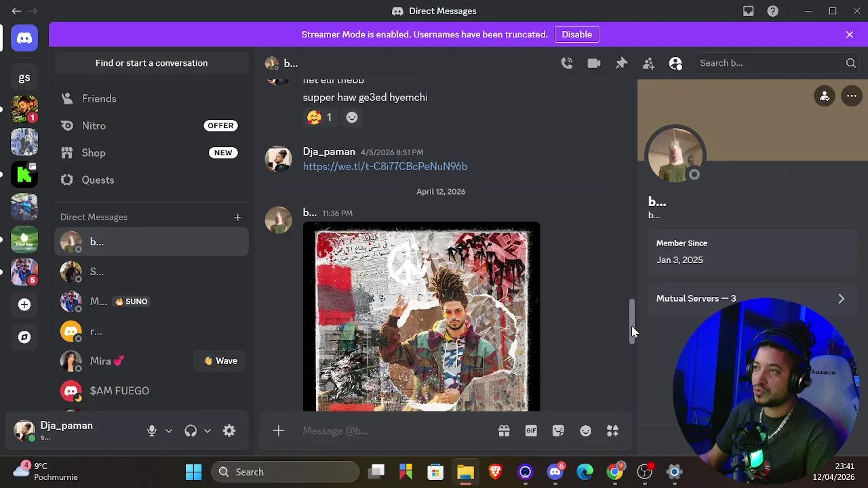Dismiss the Streamer Mode banner
The image size is (868, 488).
(850, 35)
